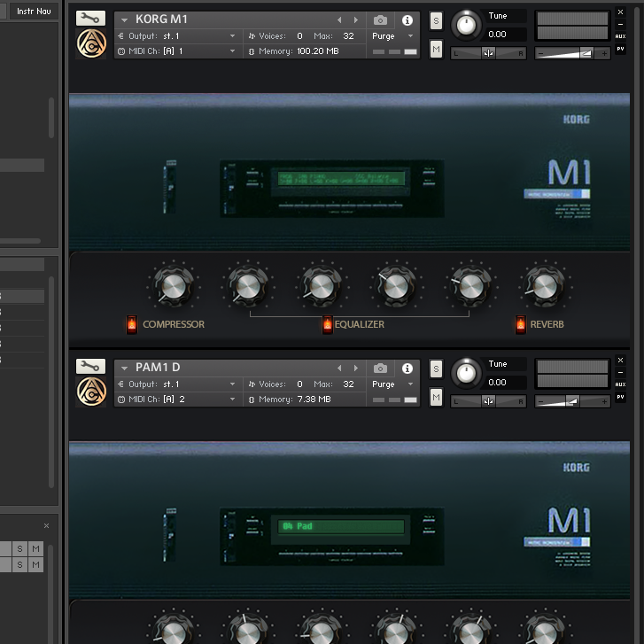Show AUX sends for KORG M1
The image size is (644, 644).
tap(621, 36)
